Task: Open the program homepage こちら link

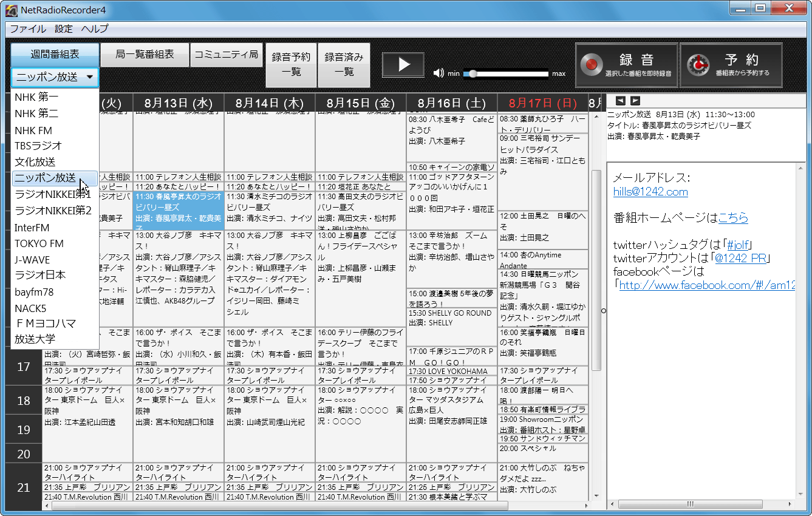Action: coord(733,218)
